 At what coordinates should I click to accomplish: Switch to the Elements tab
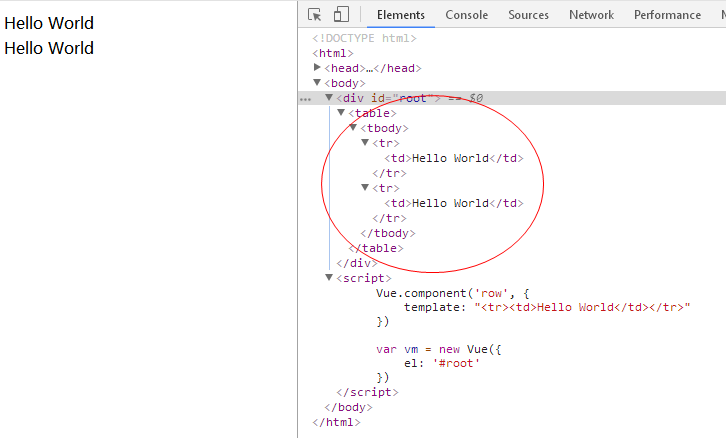click(x=401, y=15)
